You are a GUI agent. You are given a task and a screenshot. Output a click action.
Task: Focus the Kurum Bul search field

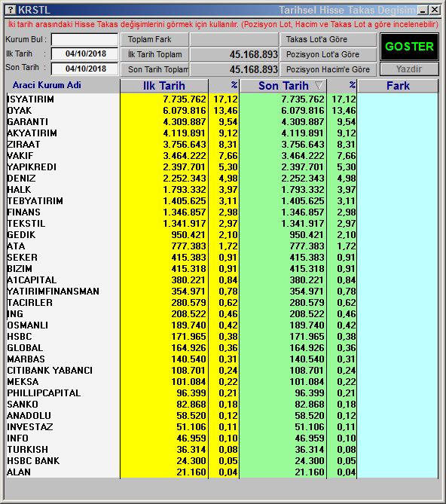pyautogui.click(x=85, y=40)
